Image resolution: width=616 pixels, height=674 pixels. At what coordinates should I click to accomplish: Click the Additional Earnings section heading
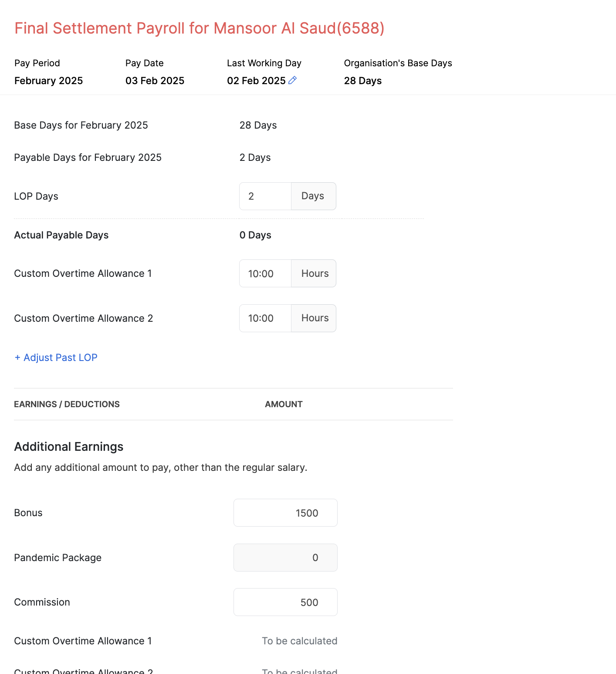69,447
